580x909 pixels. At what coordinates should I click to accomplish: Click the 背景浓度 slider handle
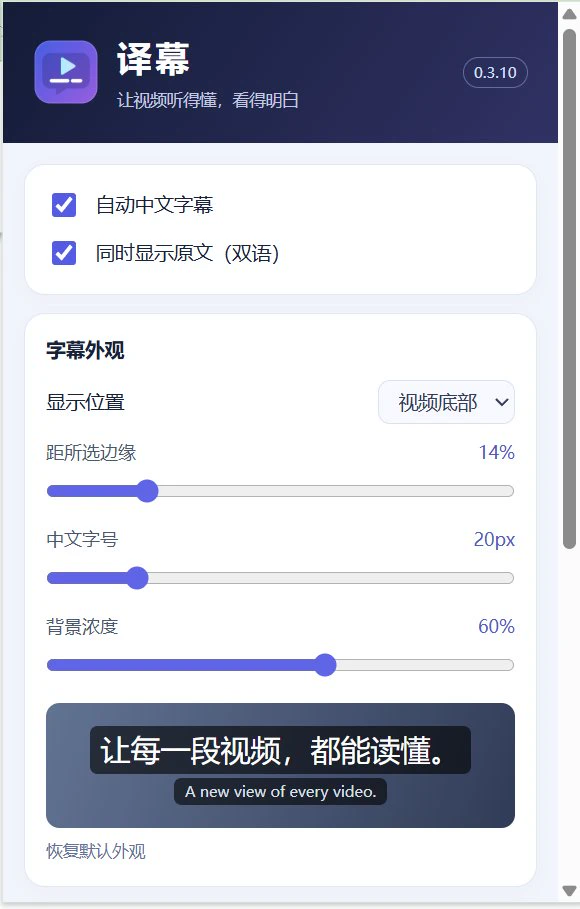pyautogui.click(x=325, y=665)
